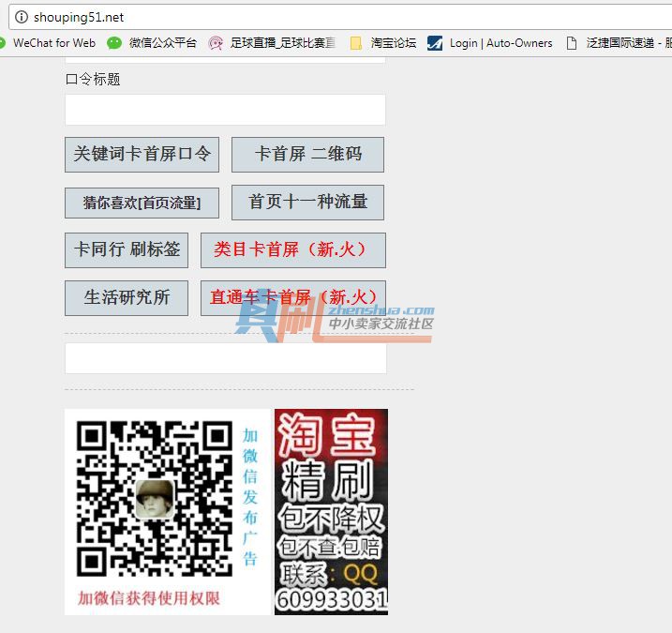Viewport: 672px width, 633px height.
Task: Focus the 口令标题 input field
Action: pos(225,110)
